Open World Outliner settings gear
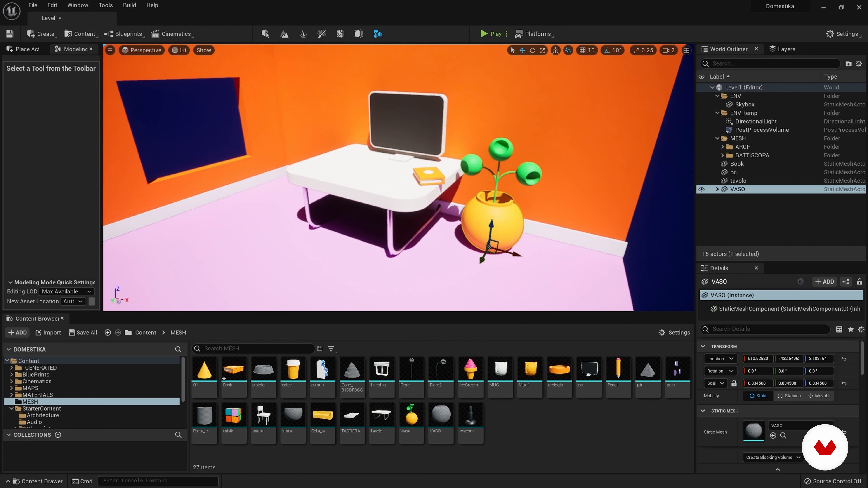Screen dimensions: 868x488 (x=859, y=63)
